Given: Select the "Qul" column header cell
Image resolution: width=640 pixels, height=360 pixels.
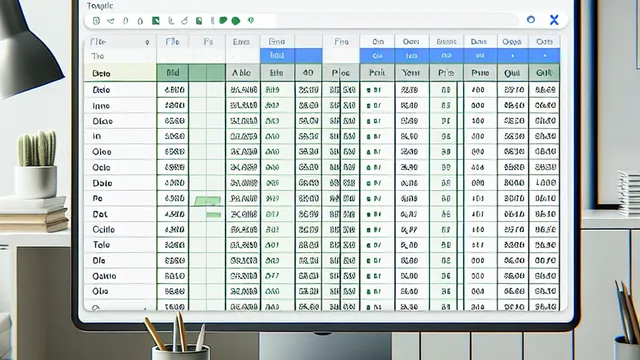Looking at the screenshot, I should 512,73.
